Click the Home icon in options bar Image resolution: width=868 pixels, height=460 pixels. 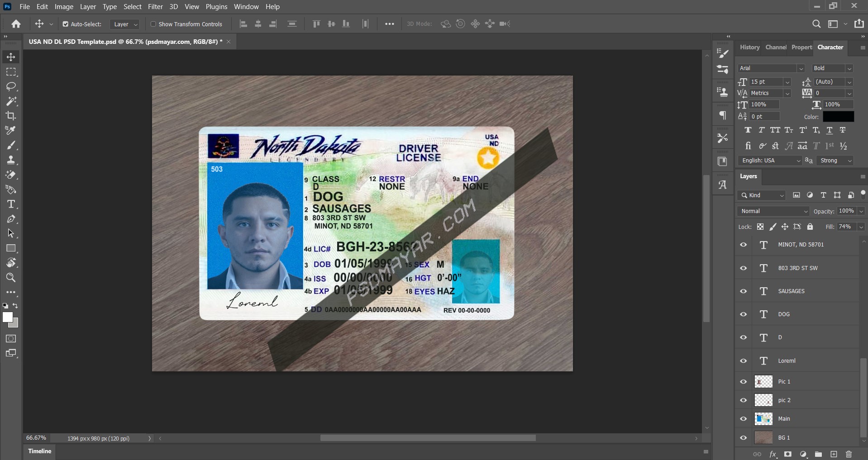[16, 24]
